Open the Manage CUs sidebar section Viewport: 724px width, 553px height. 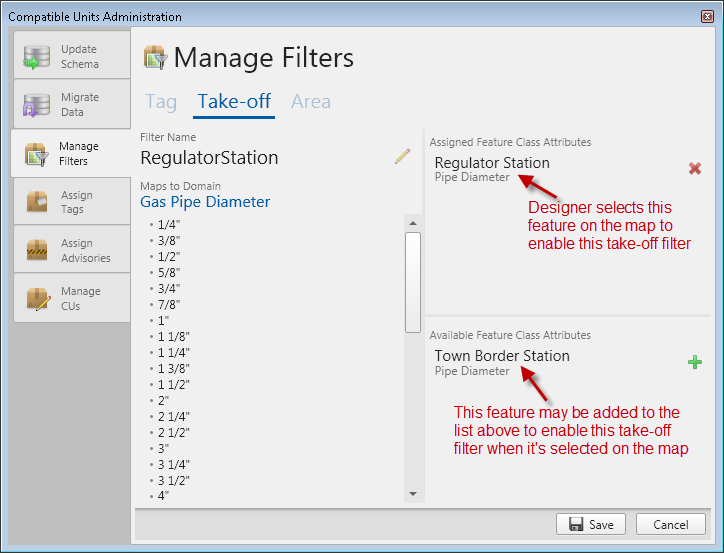point(71,299)
